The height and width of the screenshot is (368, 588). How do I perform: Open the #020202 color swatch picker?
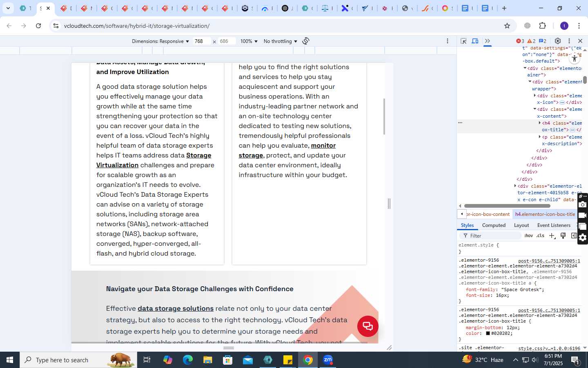488,333
